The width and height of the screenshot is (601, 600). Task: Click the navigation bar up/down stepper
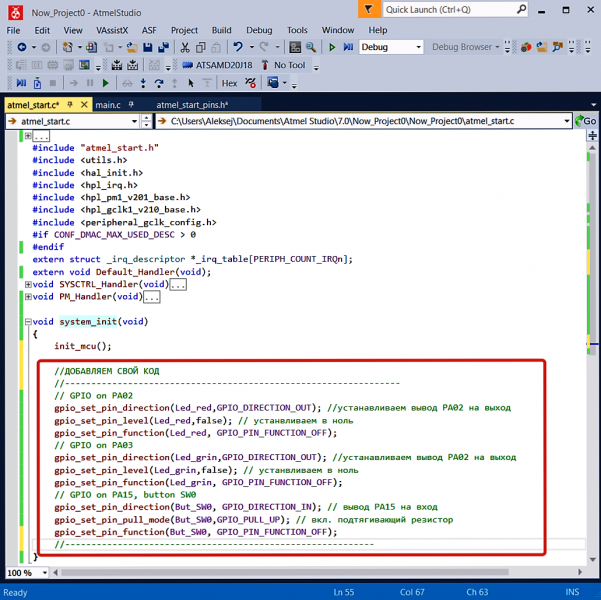tap(146, 122)
